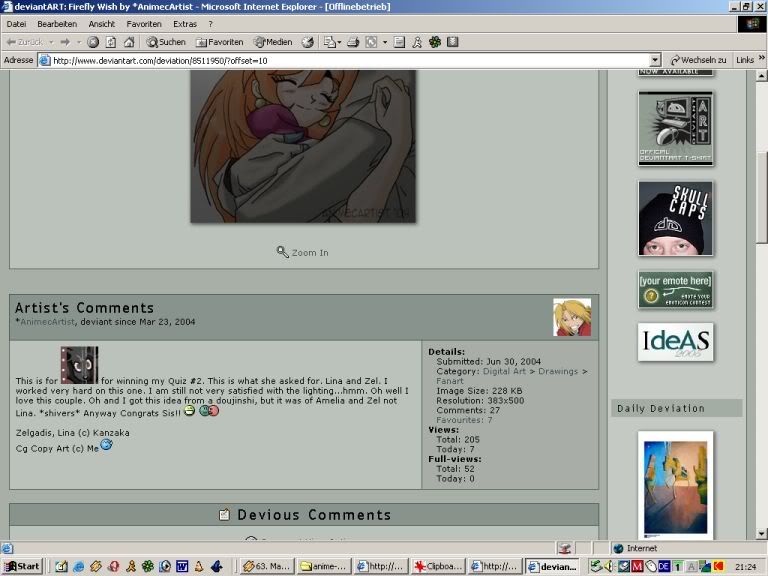Viewport: 768px width, 576px height.
Task: Open the Zurück history dropdown arrow
Action: (x=51, y=42)
